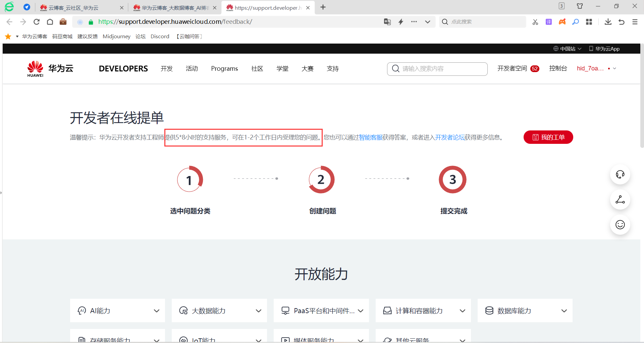Open the 大赛 menu
Screen dimensions: 644x343
pyautogui.click(x=308, y=69)
